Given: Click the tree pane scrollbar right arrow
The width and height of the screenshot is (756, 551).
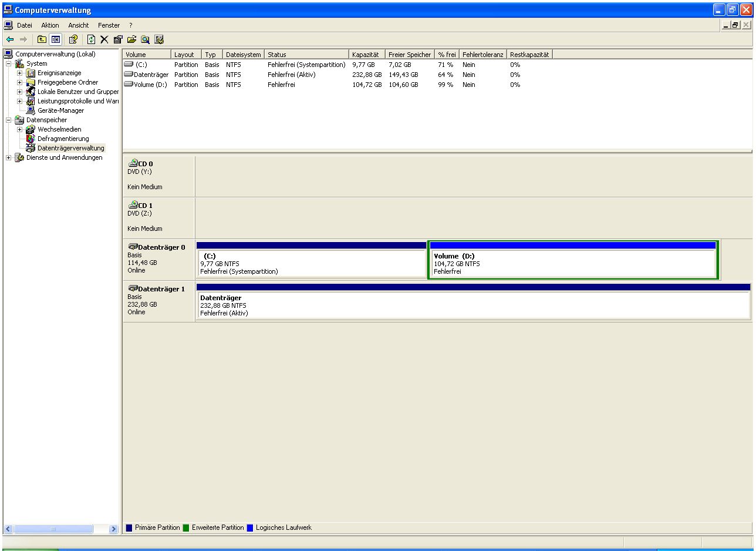Looking at the screenshot, I should (x=114, y=529).
